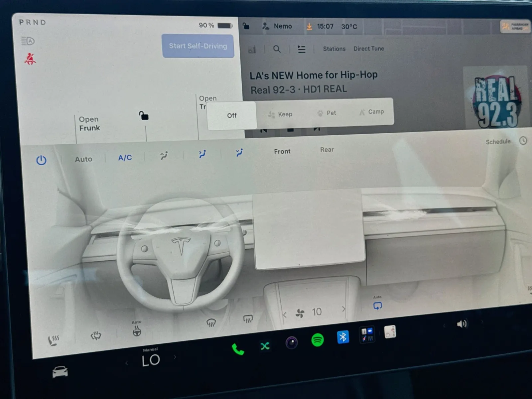Tap Open Frunk on car view
532x399 pixels.
[89, 123]
